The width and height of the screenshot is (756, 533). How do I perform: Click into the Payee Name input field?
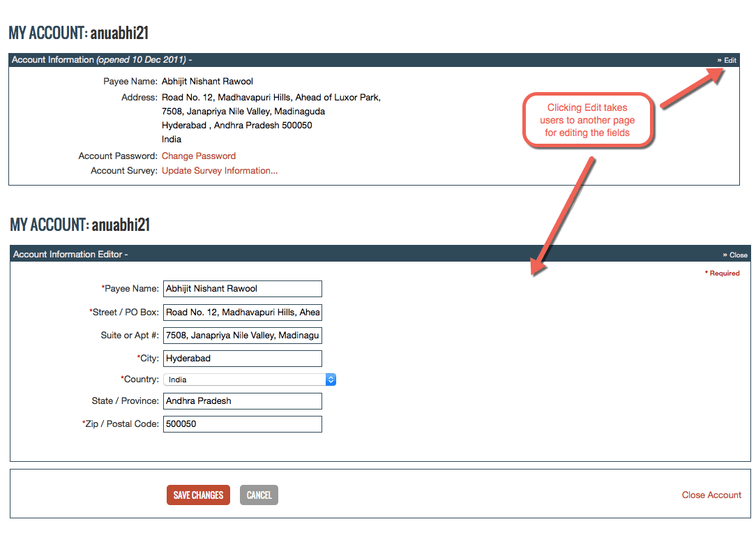[x=243, y=289]
